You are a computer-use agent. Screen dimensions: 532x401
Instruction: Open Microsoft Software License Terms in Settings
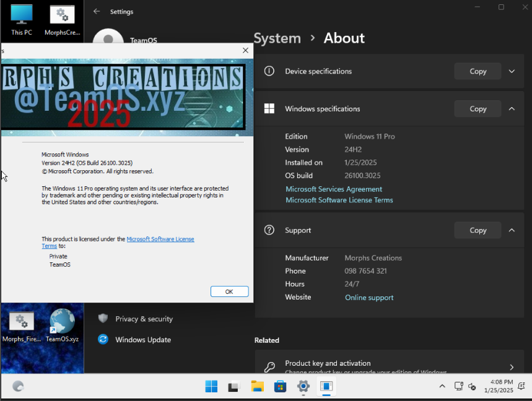click(x=339, y=200)
